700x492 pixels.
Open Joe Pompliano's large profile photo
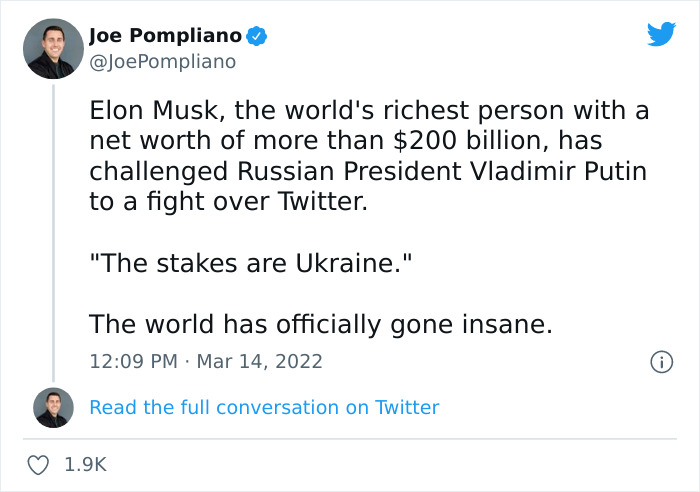coord(53,48)
